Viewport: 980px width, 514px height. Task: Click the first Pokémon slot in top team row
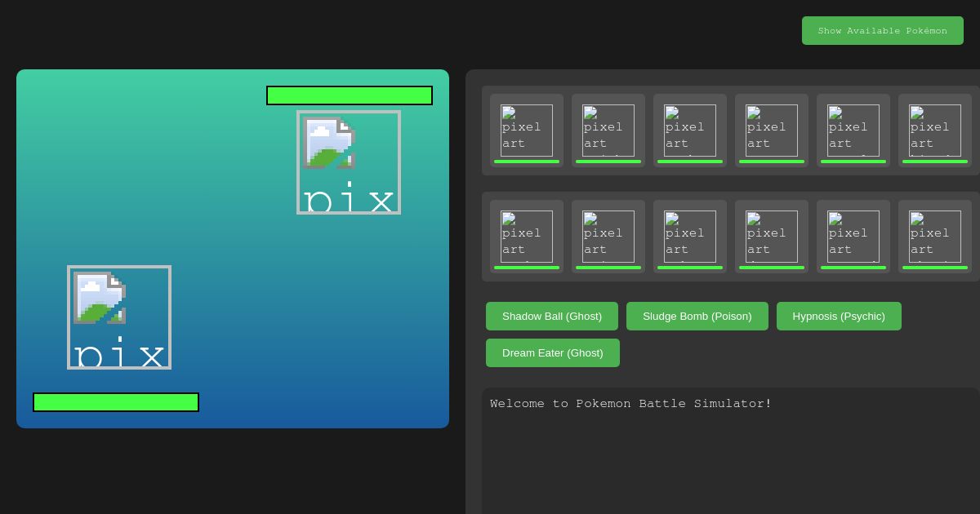pyautogui.click(x=527, y=131)
